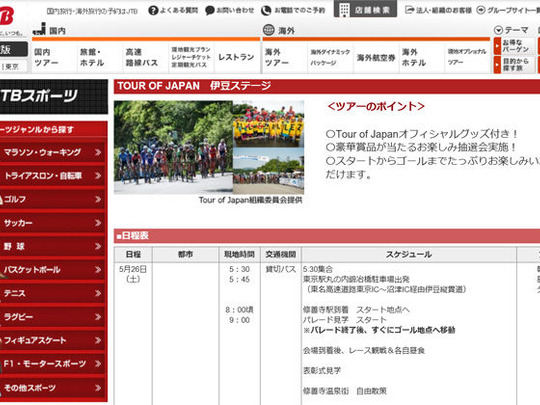Open お電話でのご予約 link
The image size is (540, 405).
coord(299,11)
